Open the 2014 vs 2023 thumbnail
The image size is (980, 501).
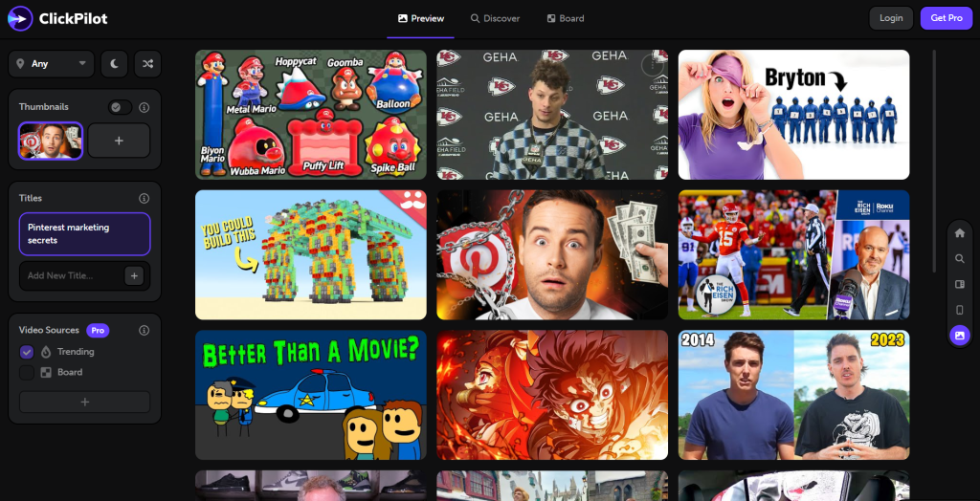793,395
